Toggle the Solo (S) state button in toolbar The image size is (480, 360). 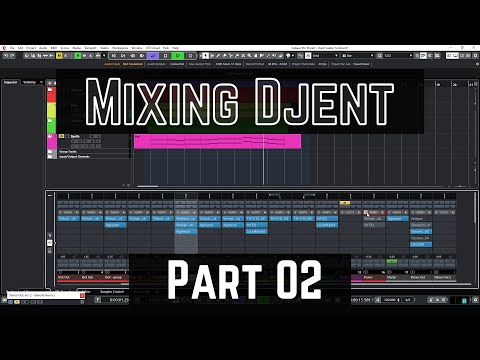[66, 56]
